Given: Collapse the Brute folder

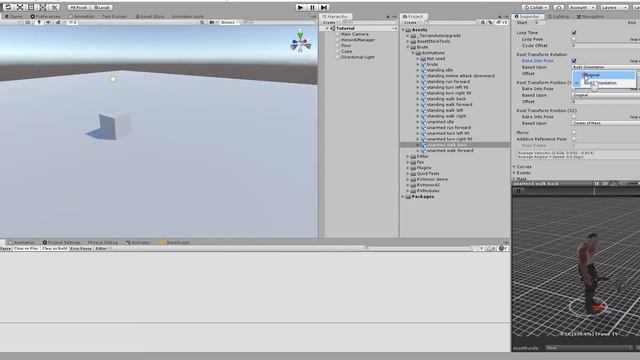Looking at the screenshot, I should 408,47.
